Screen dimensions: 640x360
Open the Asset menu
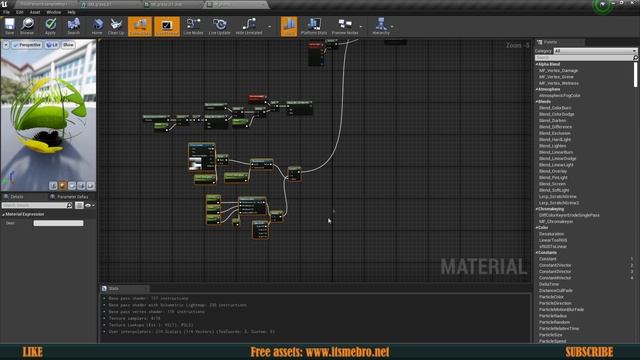pos(35,12)
